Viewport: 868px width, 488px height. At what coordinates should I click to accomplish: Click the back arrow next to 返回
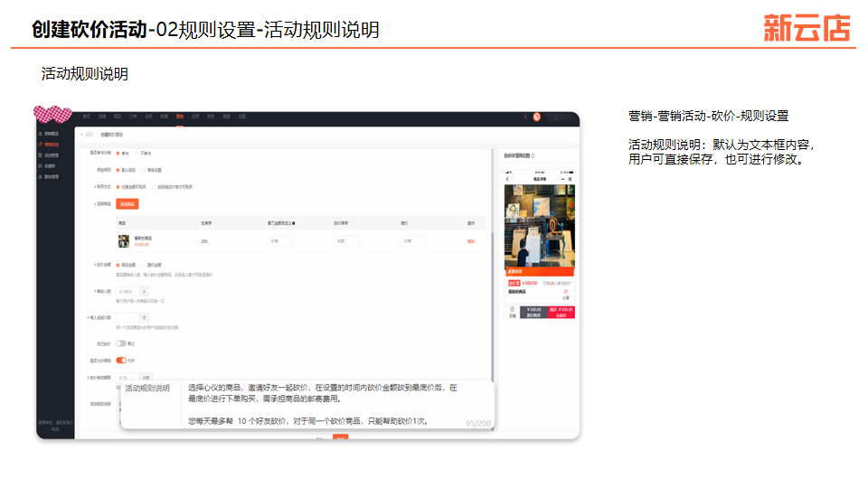[82, 135]
